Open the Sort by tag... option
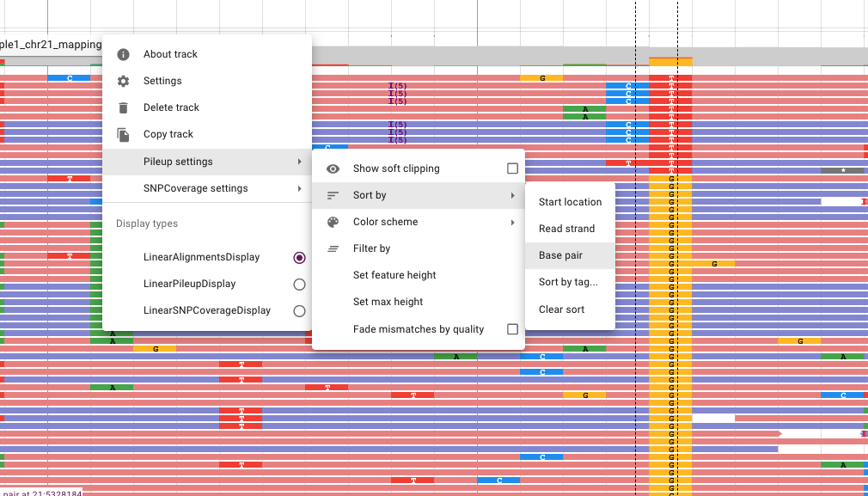The image size is (868, 496). (x=570, y=282)
